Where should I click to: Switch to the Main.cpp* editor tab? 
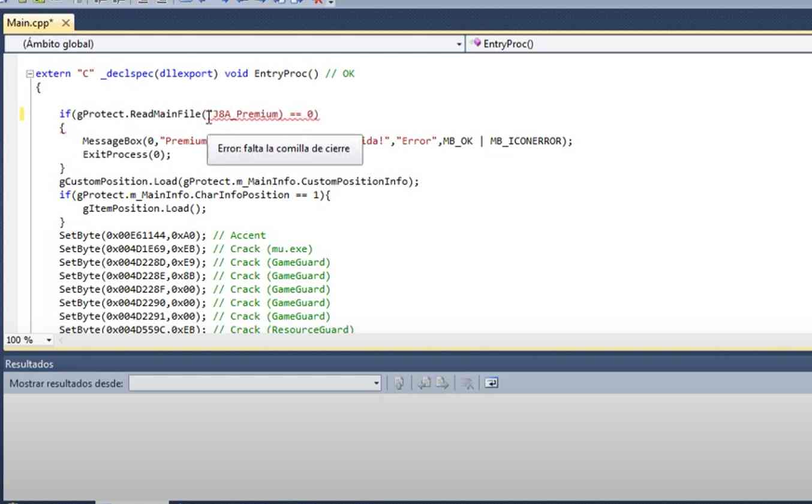[x=30, y=23]
